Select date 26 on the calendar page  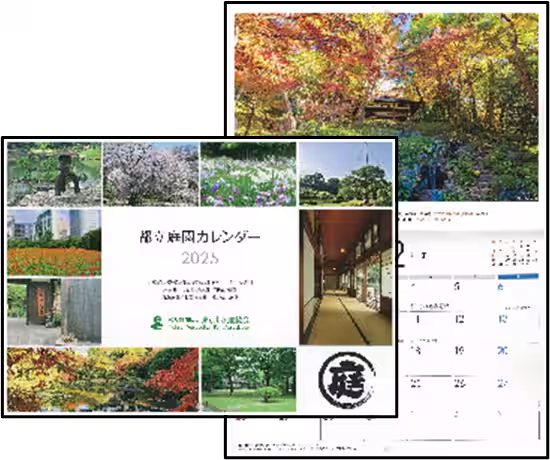[460, 383]
